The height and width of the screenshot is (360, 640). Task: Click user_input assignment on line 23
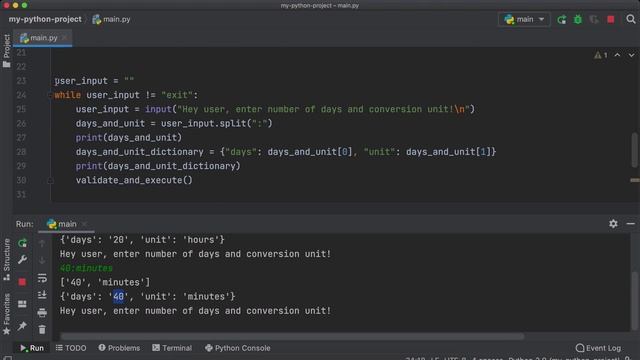(x=94, y=81)
